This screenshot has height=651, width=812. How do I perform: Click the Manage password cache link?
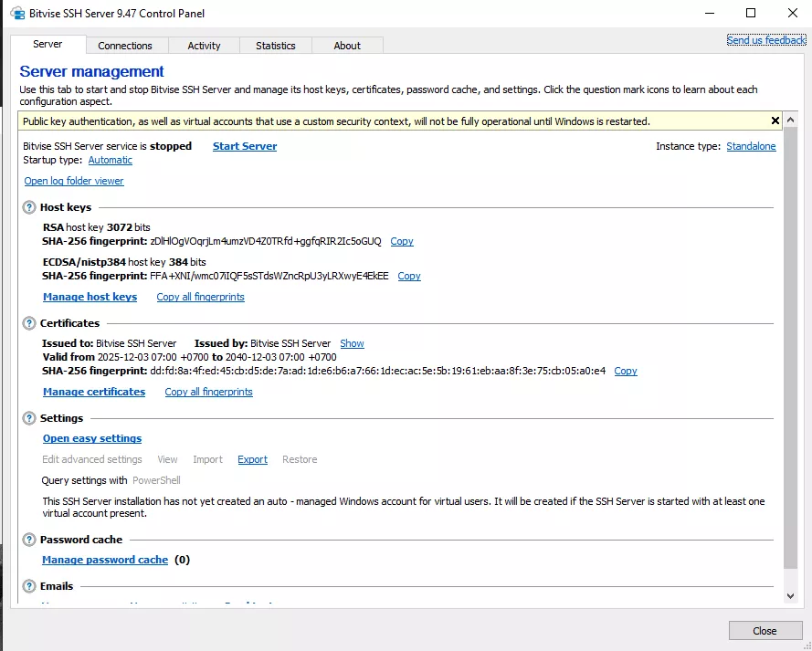click(x=105, y=560)
